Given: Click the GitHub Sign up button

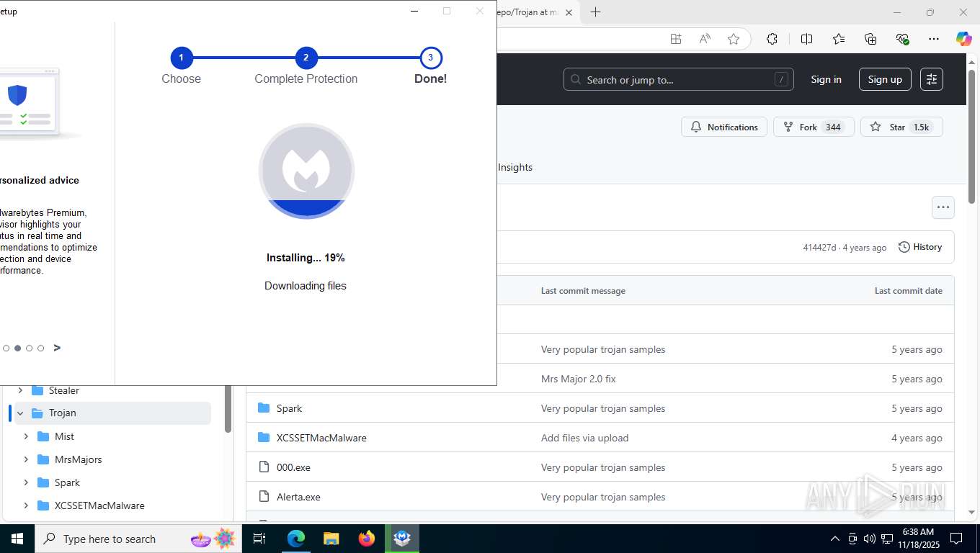Looking at the screenshot, I should click(885, 79).
